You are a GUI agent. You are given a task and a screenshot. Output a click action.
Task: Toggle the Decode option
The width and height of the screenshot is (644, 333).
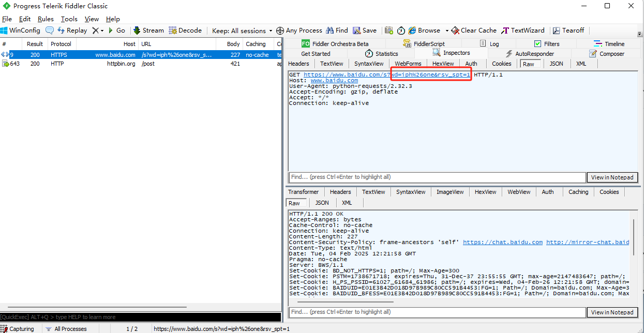185,31
